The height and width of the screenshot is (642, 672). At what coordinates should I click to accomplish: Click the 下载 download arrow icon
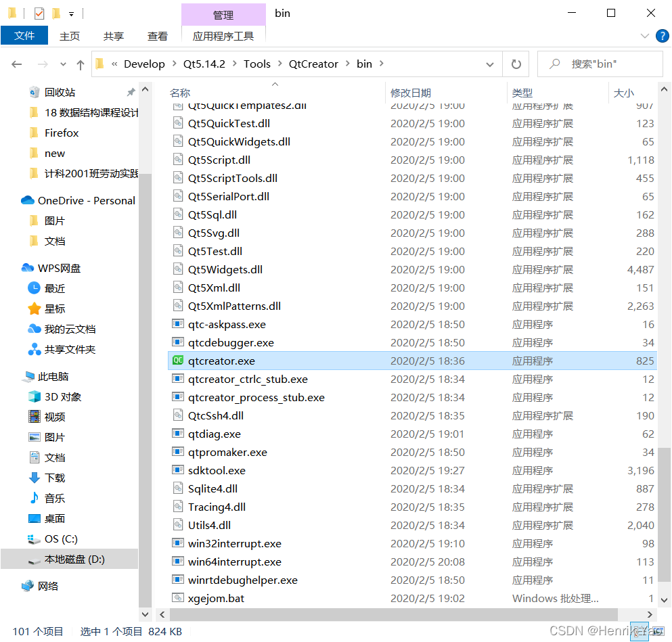point(34,478)
